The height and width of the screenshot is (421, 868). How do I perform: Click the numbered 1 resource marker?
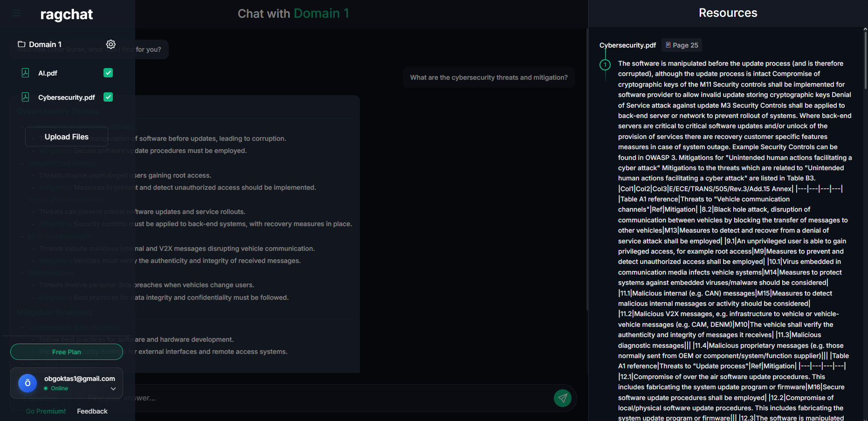(x=605, y=65)
